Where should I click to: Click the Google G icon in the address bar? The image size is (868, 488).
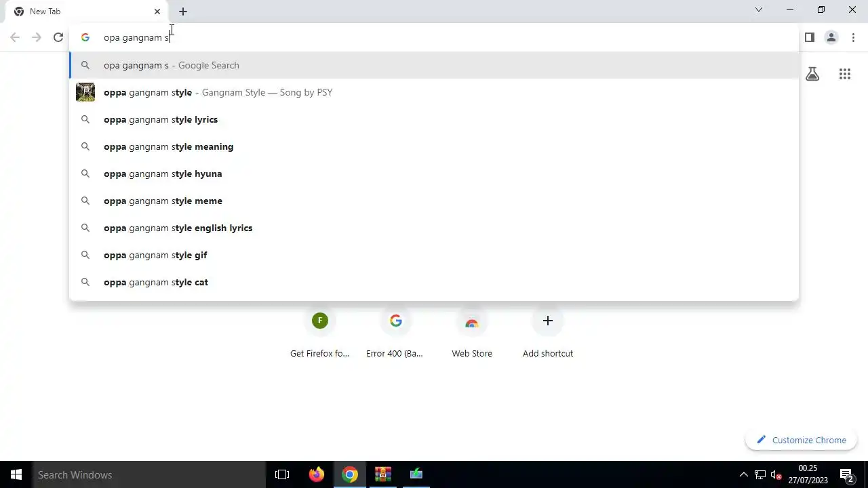[85, 37]
